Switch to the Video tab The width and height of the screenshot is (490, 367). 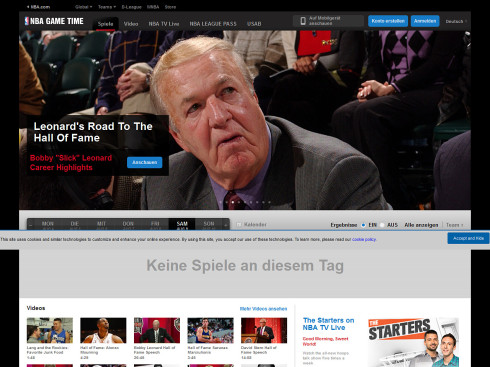click(131, 24)
